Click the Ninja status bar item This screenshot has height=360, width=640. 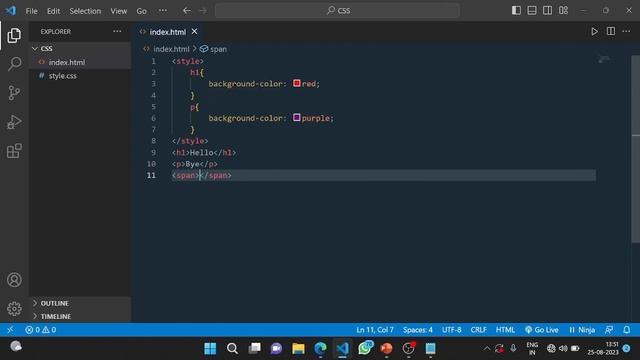[582, 329]
